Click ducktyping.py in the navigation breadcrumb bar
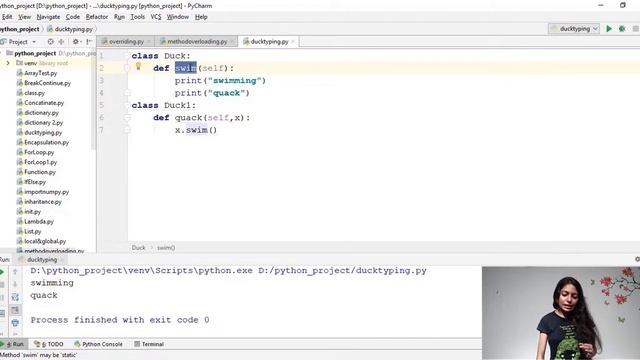The image size is (640, 360). coord(70,29)
